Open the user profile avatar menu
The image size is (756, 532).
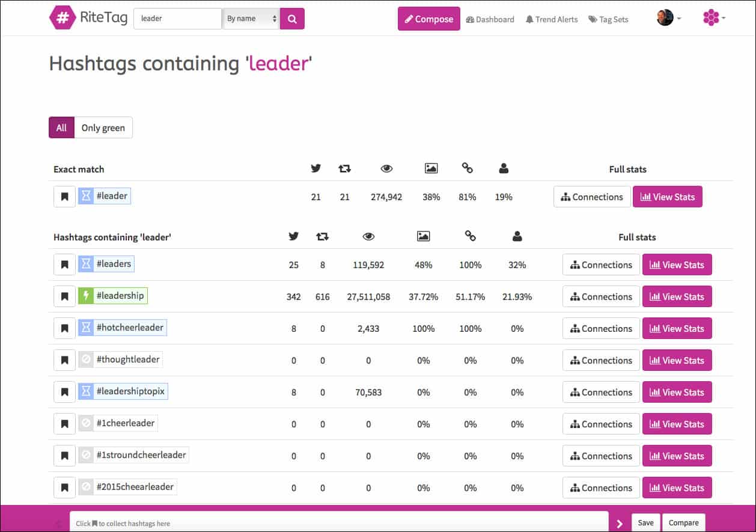point(669,18)
